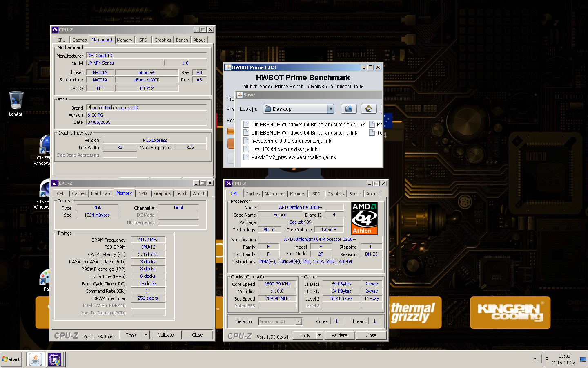Click the Cores count field
Image resolution: width=588 pixels, height=368 pixels.
336,321
